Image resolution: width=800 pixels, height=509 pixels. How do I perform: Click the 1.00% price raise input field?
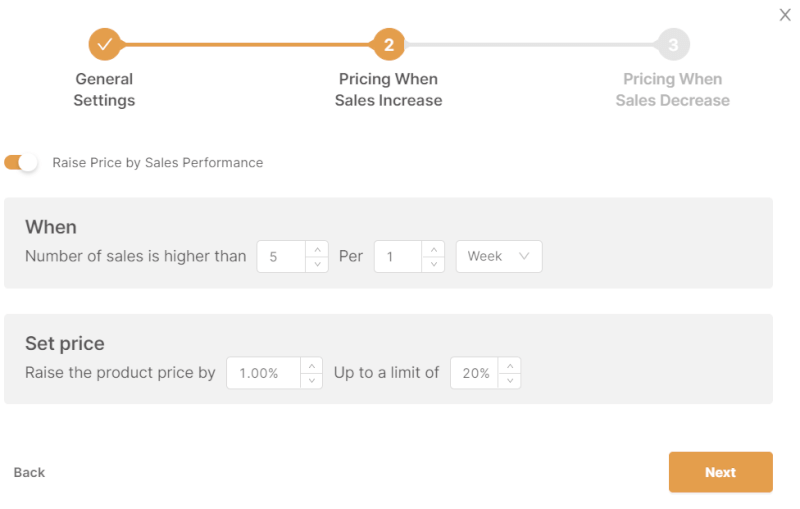(x=262, y=373)
